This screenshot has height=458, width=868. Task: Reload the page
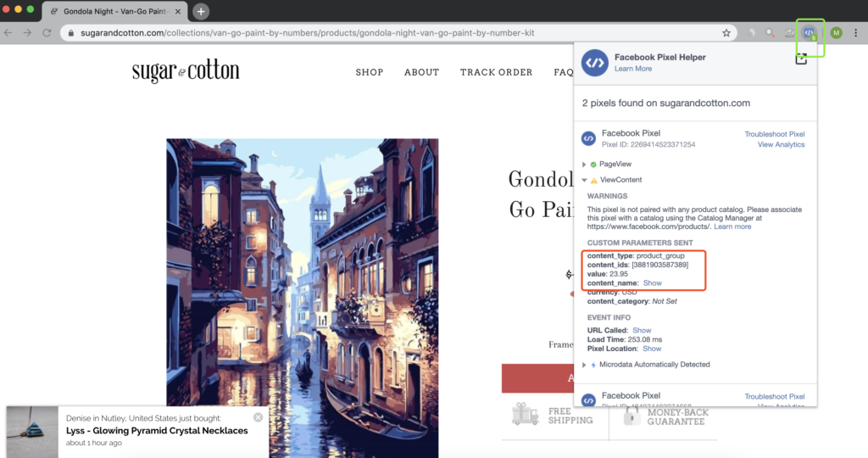pos(47,33)
